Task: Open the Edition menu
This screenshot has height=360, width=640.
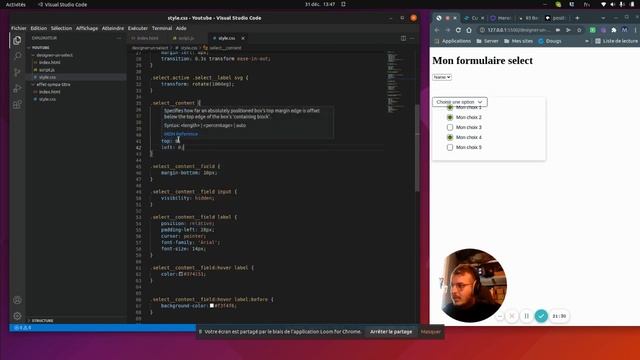Action: (x=39, y=28)
